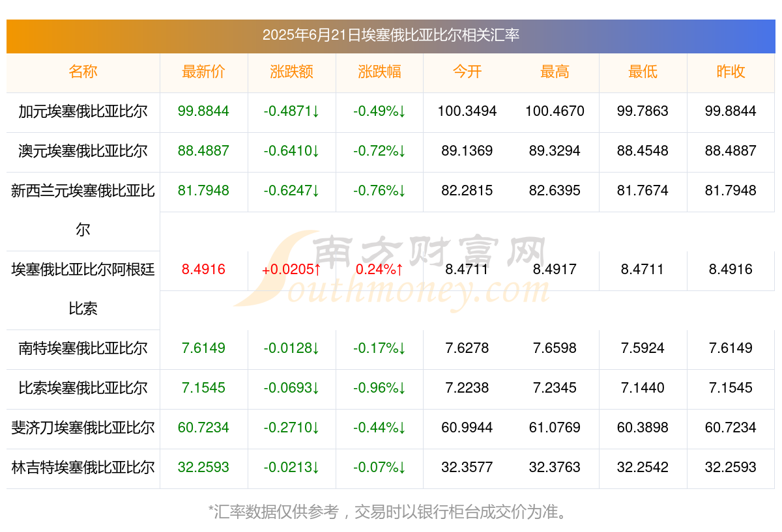This screenshot has width=782, height=532.
Task: Click the opening value 100.3494
Action: coord(467,111)
